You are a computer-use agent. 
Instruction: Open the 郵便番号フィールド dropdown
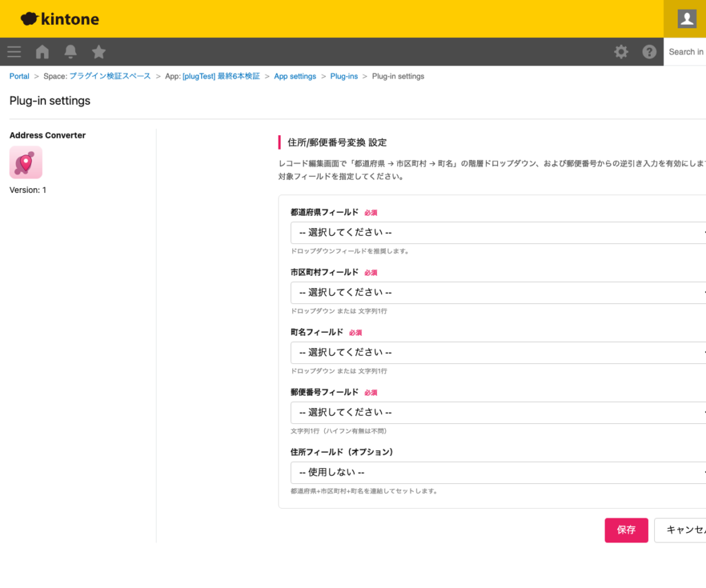(x=496, y=412)
